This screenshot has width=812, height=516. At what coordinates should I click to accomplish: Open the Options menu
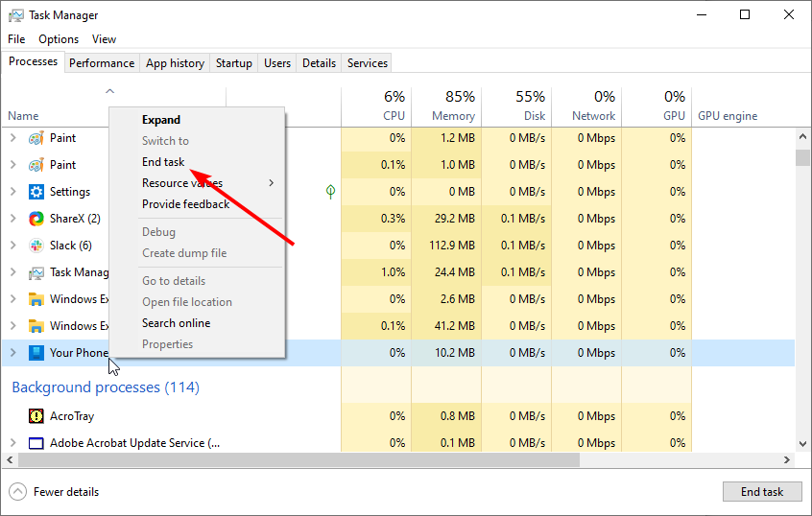59,39
